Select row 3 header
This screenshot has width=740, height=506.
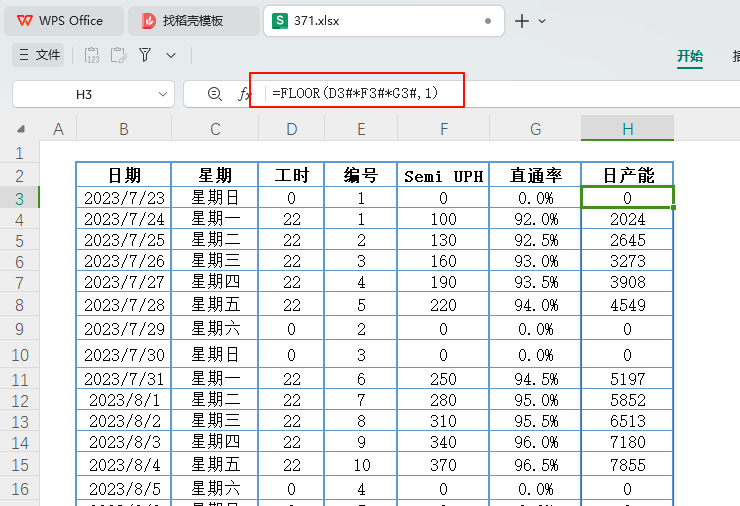point(19,198)
